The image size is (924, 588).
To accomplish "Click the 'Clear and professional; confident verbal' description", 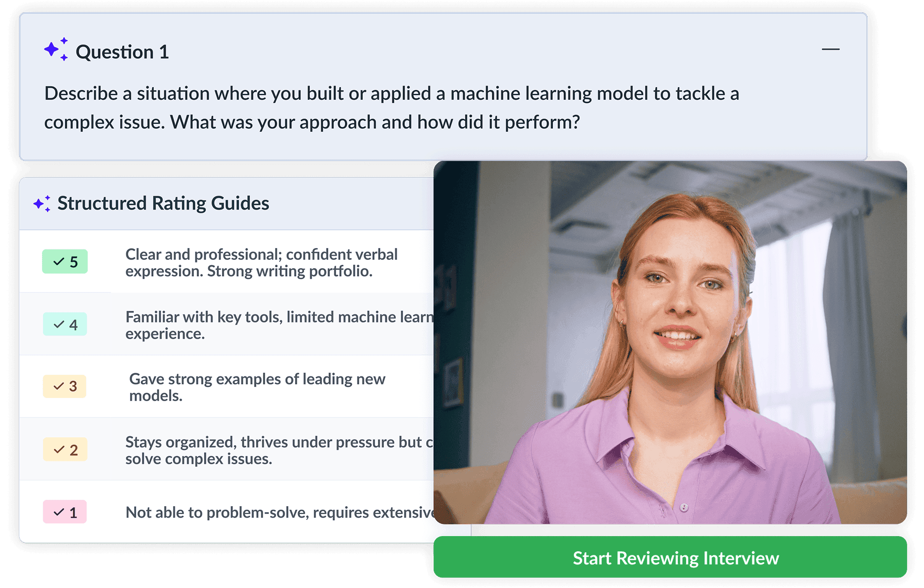I will pos(261,262).
